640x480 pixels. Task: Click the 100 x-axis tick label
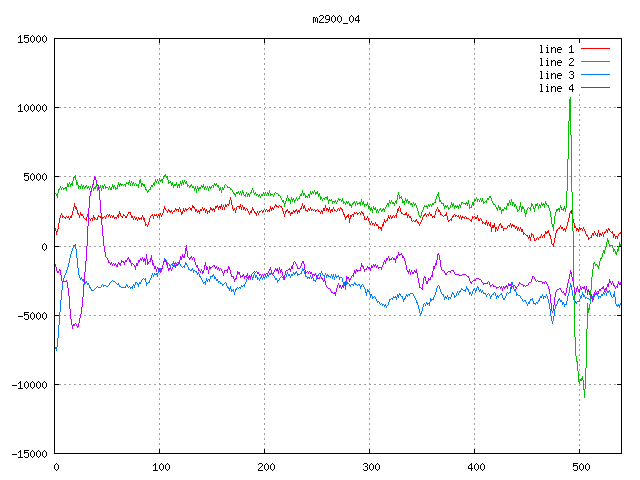[160, 467]
